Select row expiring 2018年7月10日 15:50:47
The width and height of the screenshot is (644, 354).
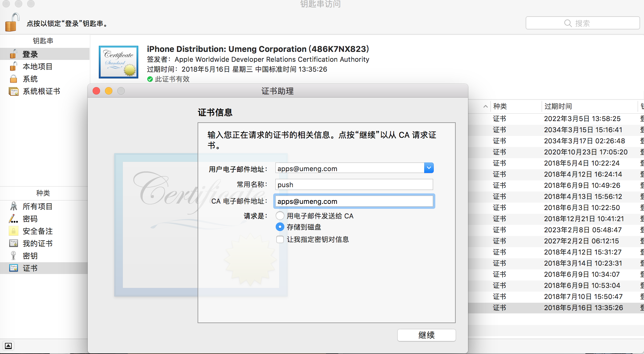[556, 297]
